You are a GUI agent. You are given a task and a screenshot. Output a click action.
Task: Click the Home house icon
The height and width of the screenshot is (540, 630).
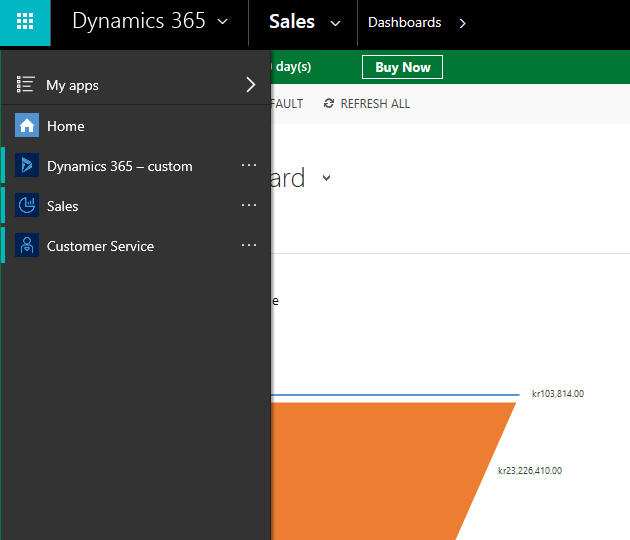[x=27, y=126]
